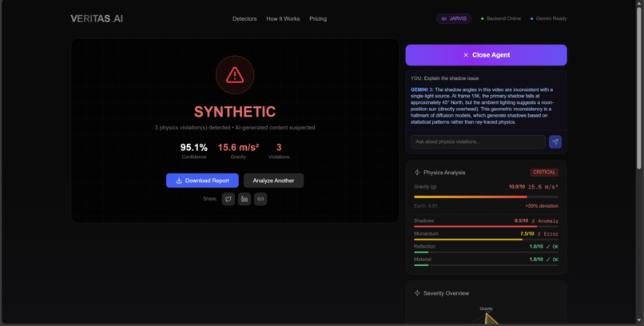Click the Momentum Error label

point(548,234)
